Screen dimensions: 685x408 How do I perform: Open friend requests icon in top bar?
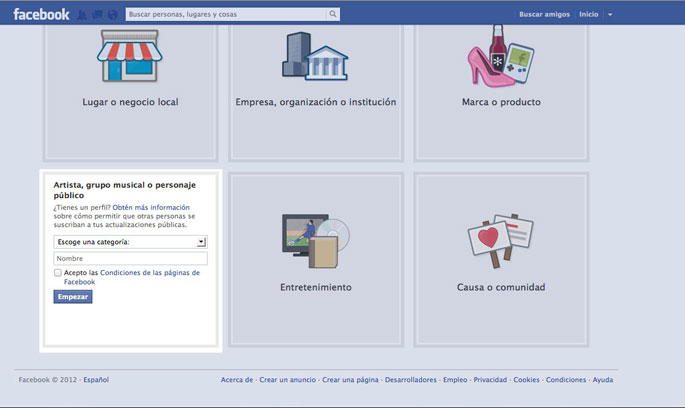pos(82,15)
